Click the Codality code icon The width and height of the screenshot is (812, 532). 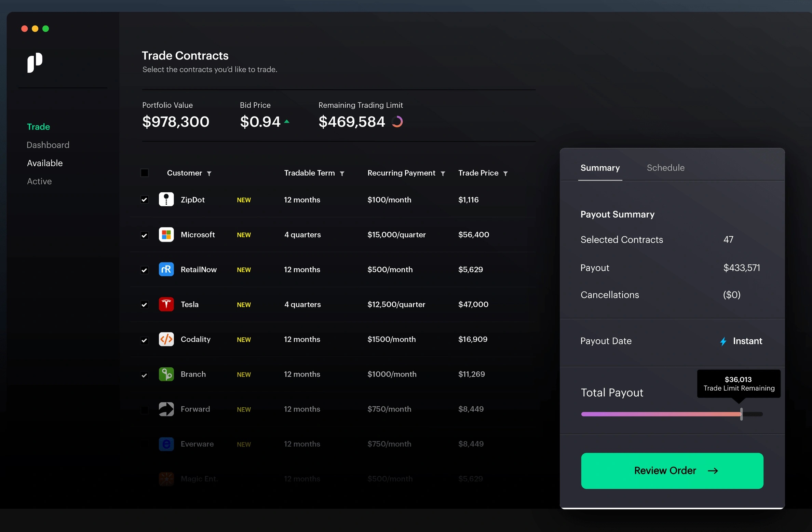[166, 339]
